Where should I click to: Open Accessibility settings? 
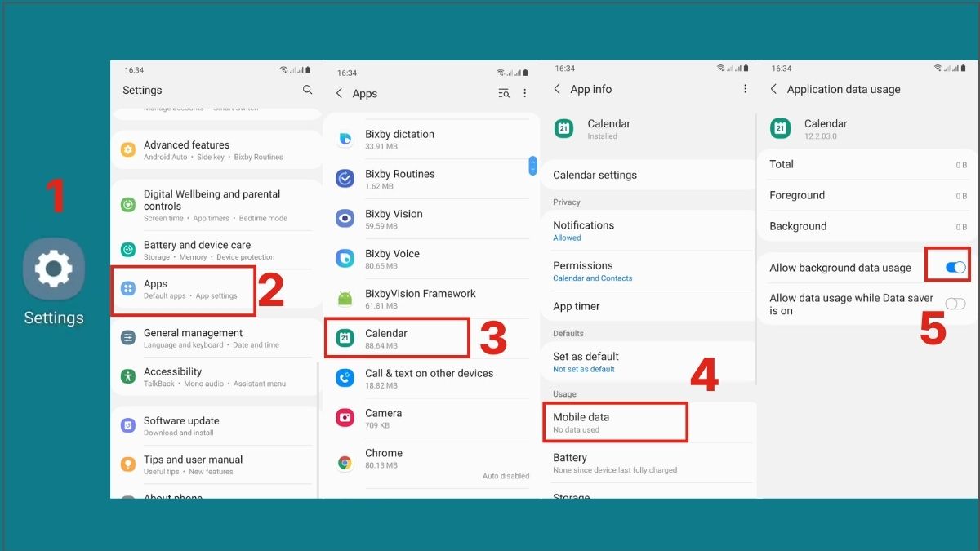216,376
